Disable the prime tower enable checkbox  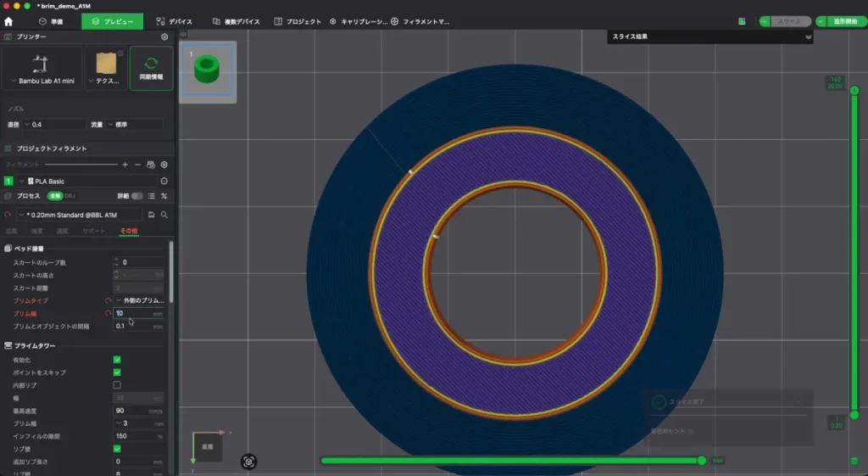point(117,360)
